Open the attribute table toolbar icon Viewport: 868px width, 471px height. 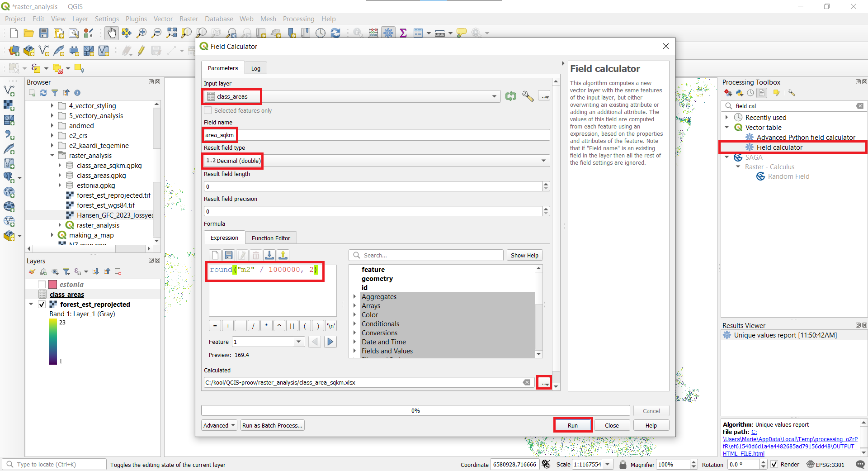click(x=418, y=33)
